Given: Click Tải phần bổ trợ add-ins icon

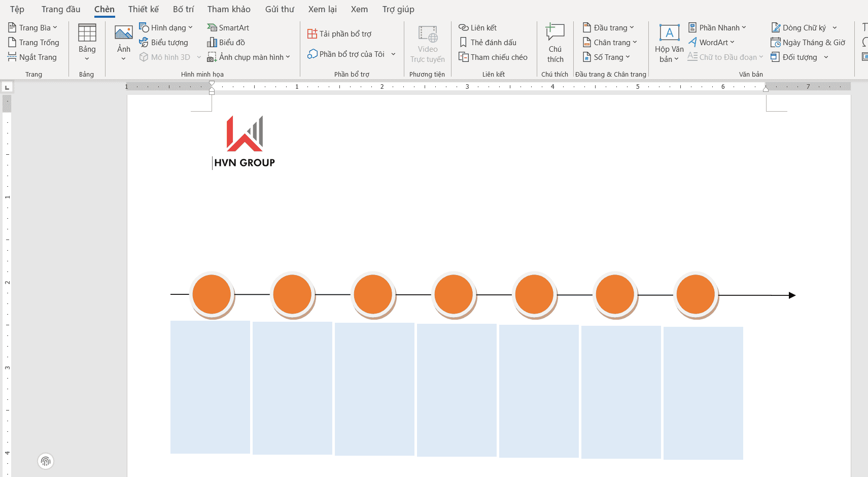Looking at the screenshot, I should tap(312, 34).
